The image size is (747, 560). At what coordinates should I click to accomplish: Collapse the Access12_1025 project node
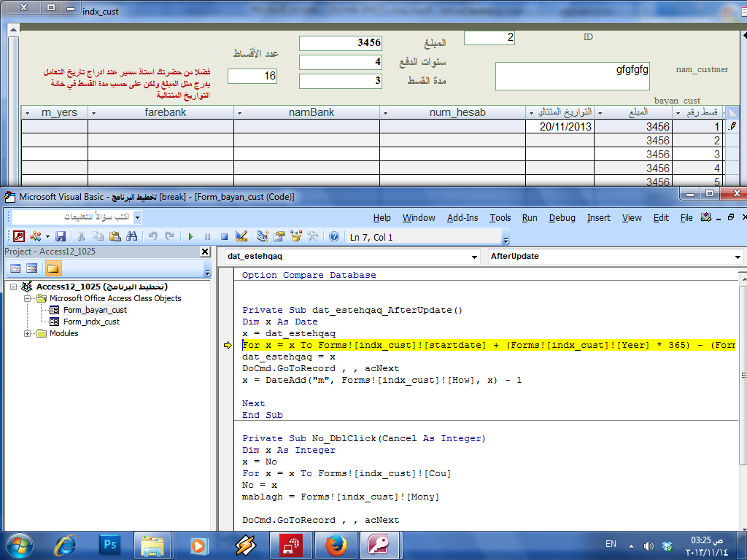[x=13, y=287]
